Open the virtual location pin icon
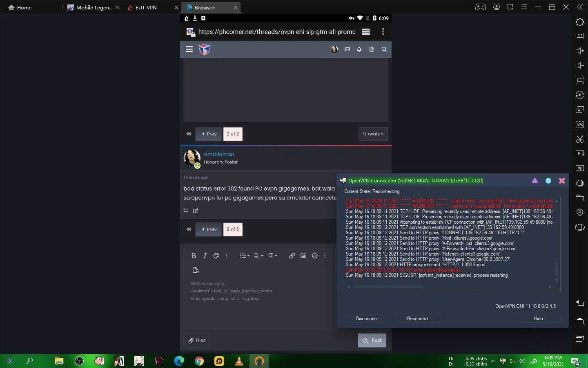This screenshot has height=368, width=588. 580,213
